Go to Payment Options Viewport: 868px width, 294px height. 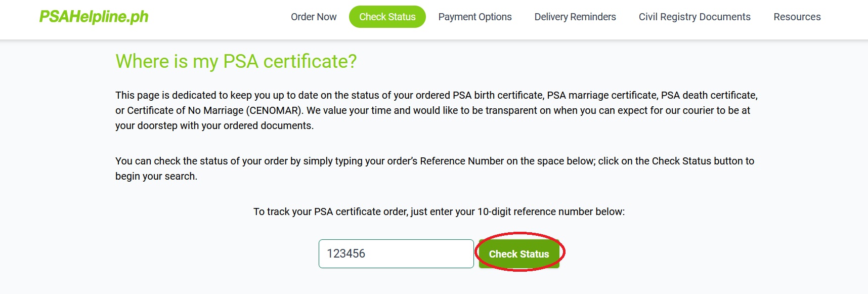click(x=475, y=17)
